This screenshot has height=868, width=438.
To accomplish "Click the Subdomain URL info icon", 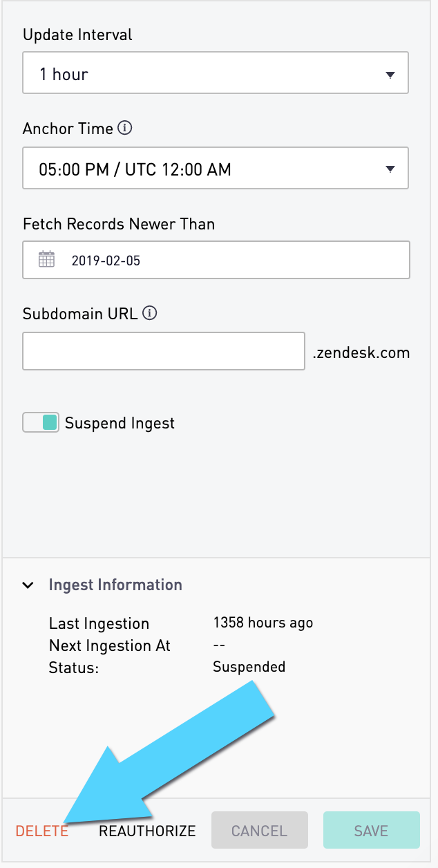I will point(150,313).
